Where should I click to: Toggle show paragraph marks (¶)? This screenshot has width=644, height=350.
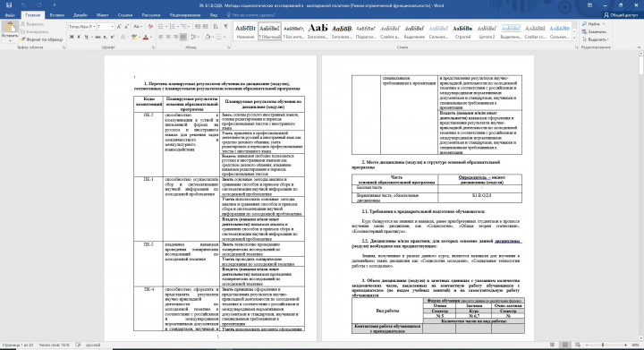coord(225,27)
